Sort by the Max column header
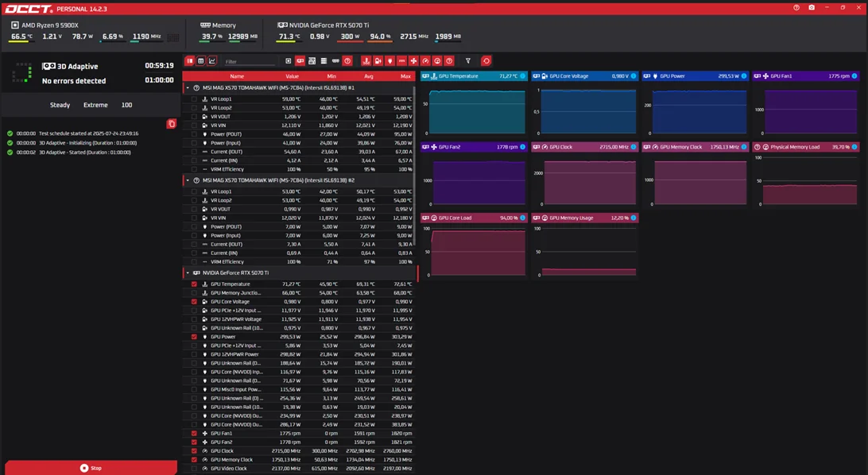Screen dimensions: 868x475 [405, 76]
